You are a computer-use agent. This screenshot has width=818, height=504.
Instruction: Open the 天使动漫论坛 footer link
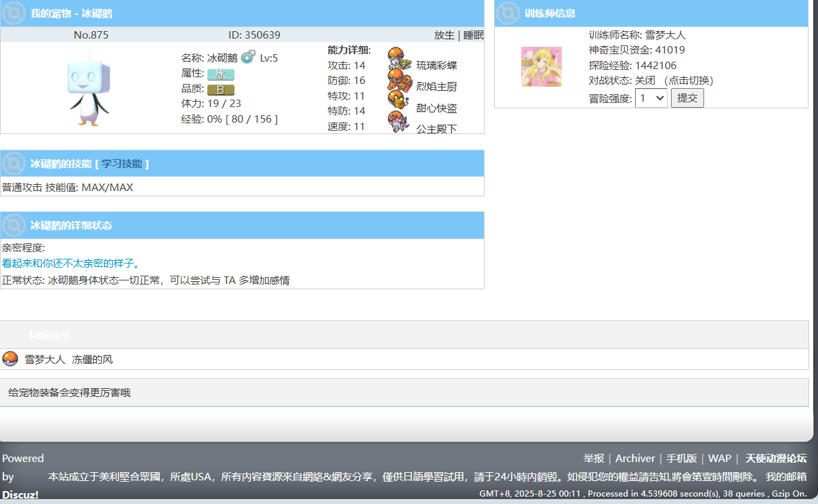[x=776, y=459]
